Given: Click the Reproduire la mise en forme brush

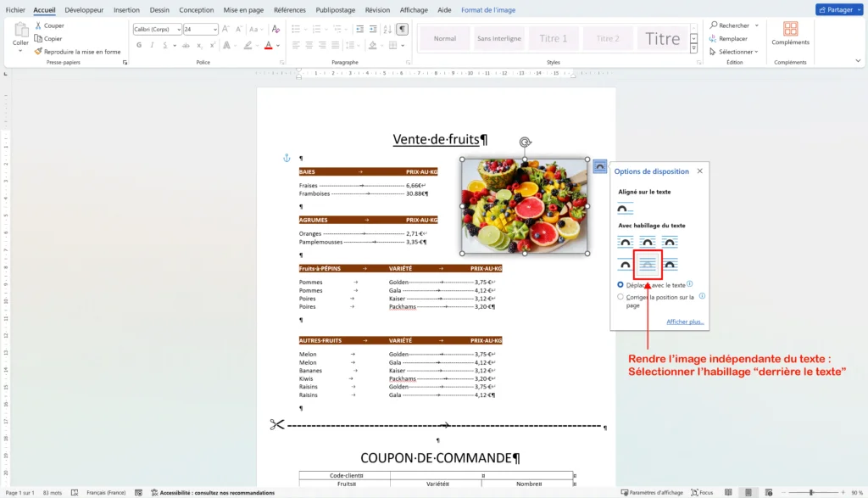Looking at the screenshot, I should pyautogui.click(x=38, y=52).
